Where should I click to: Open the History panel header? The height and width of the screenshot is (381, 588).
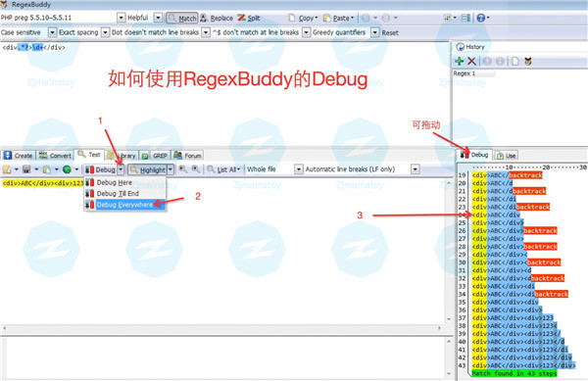(470, 47)
